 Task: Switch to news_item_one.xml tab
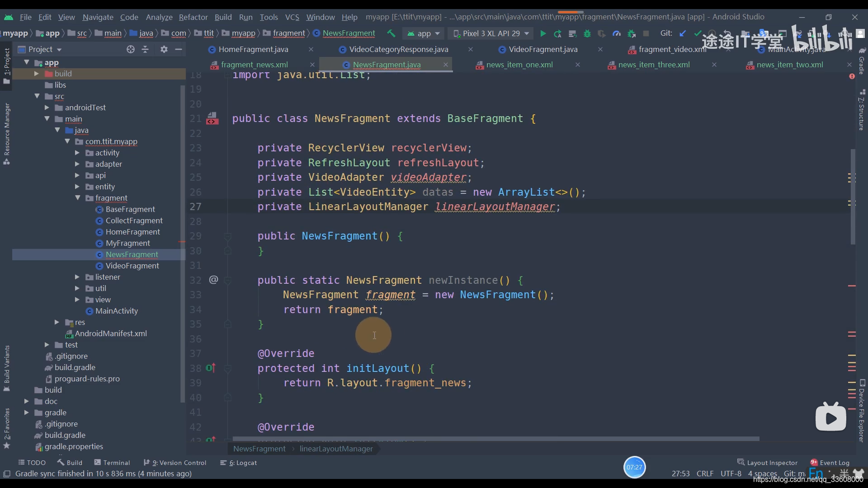(519, 65)
